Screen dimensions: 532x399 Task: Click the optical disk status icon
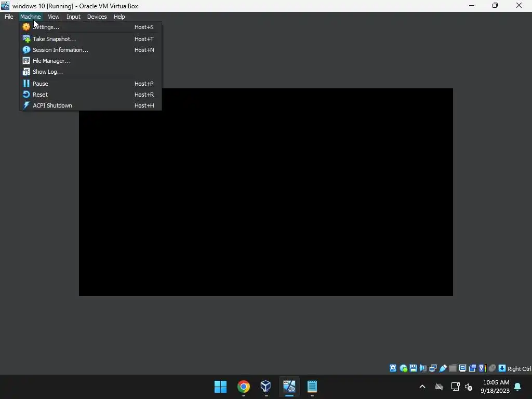click(x=403, y=368)
